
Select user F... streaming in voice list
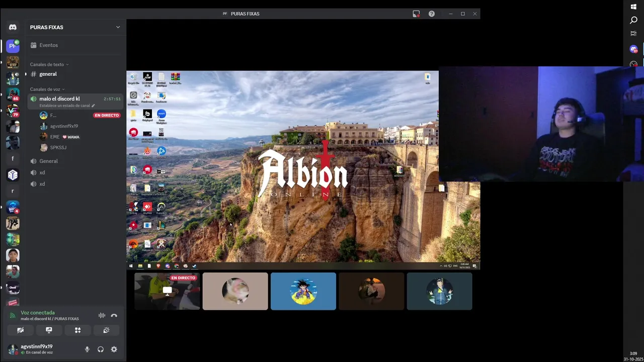coord(79,115)
